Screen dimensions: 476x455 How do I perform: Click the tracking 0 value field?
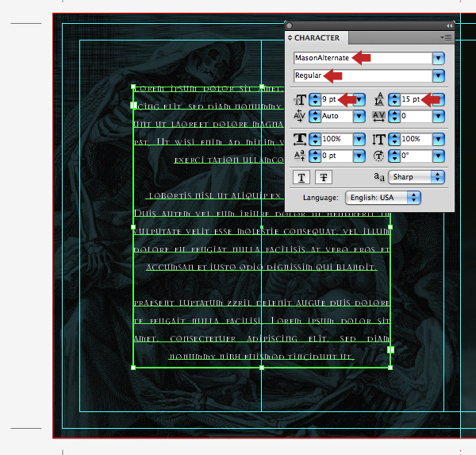point(416,116)
